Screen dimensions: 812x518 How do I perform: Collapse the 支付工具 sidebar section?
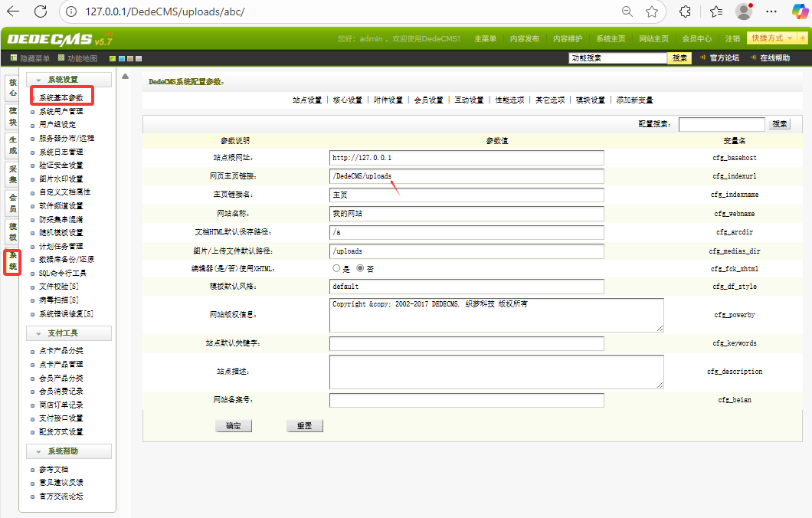(x=69, y=333)
